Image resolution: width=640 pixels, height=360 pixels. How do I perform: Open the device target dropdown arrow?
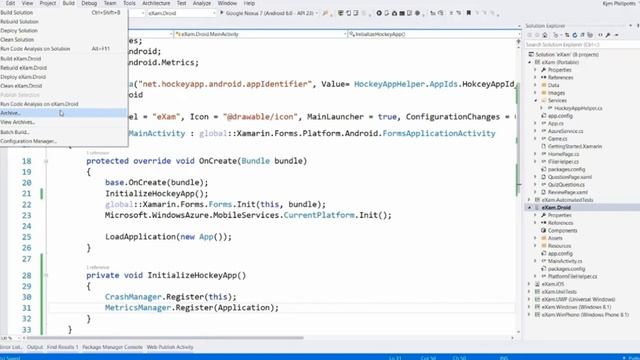[x=317, y=13]
